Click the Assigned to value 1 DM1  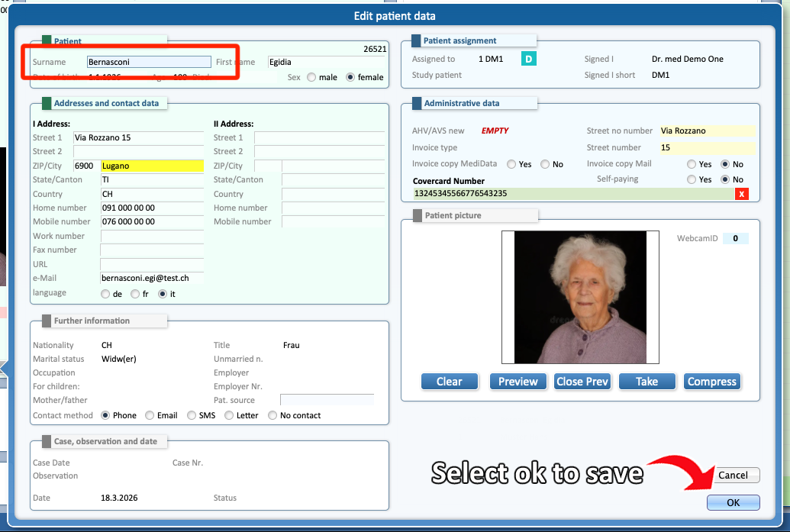491,59
